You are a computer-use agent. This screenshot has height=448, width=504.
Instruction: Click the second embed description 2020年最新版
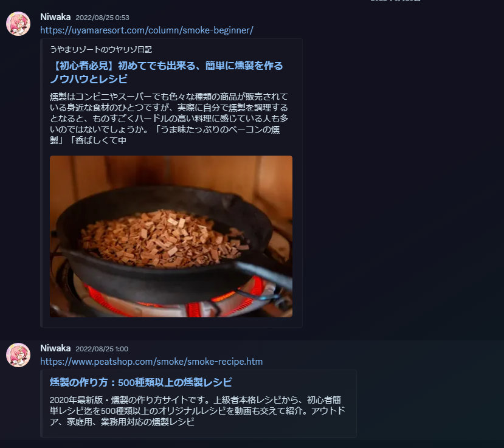[x=198, y=411]
